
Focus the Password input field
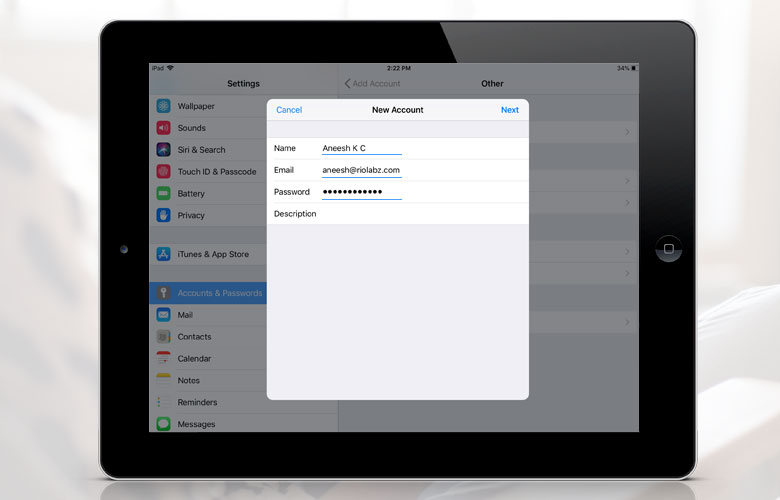[361, 192]
